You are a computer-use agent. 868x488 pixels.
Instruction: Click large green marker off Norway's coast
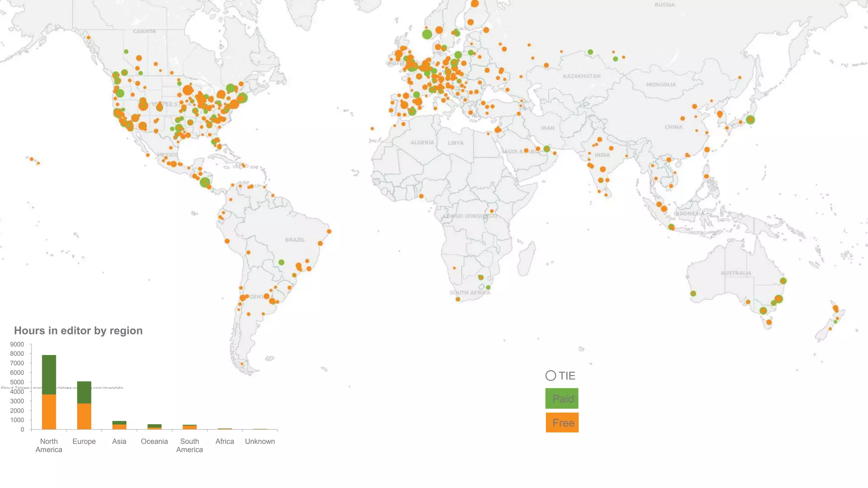tap(427, 34)
